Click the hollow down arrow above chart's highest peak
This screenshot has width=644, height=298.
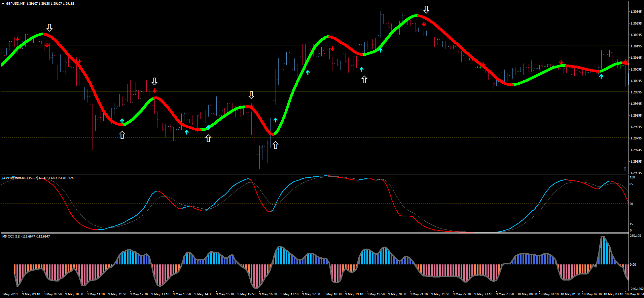[426, 10]
